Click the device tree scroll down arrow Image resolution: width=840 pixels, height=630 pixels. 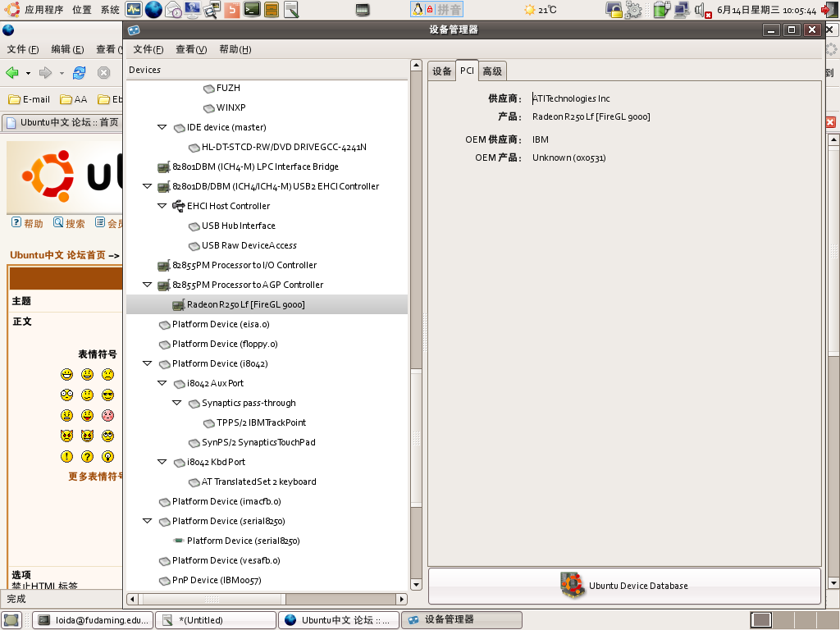(x=416, y=584)
